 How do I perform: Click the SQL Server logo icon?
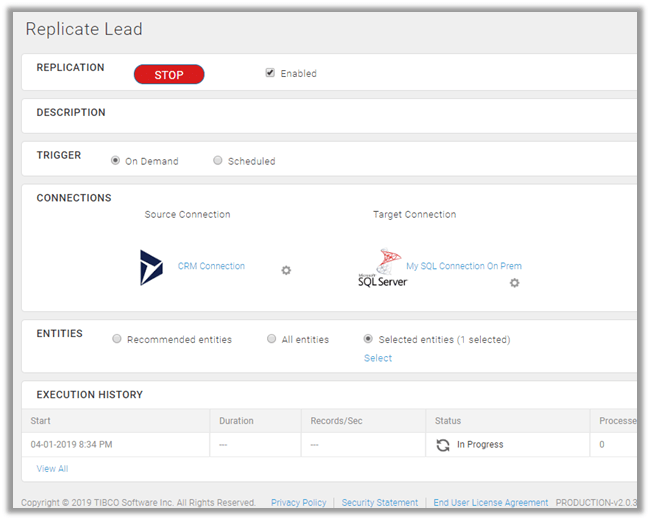[382, 268]
